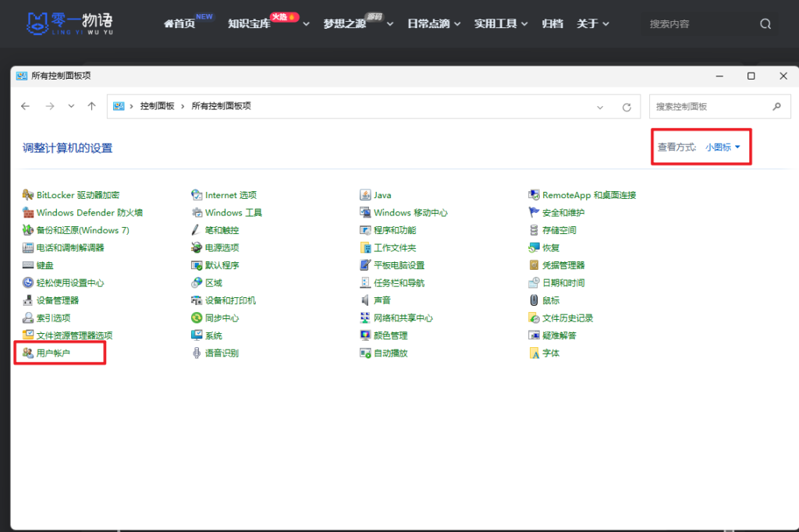
Task: Click the Java control panel icon
Action: click(x=365, y=195)
